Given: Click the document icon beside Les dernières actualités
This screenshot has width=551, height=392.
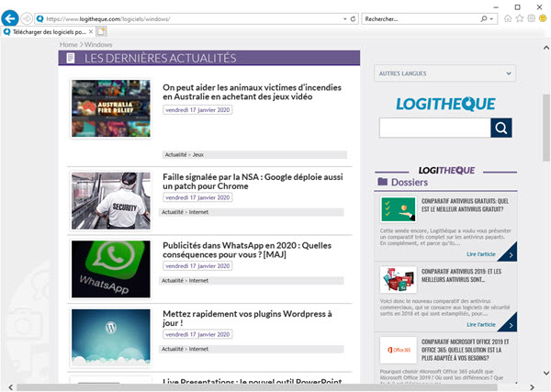Looking at the screenshot, I should (71, 58).
